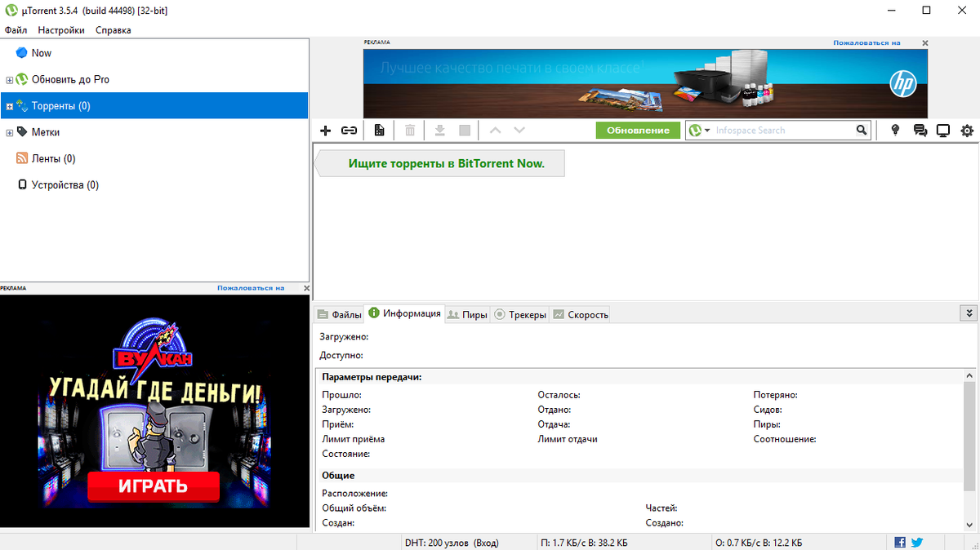Open the light bulb tips icon
The width and height of the screenshot is (980, 550).
[895, 131]
